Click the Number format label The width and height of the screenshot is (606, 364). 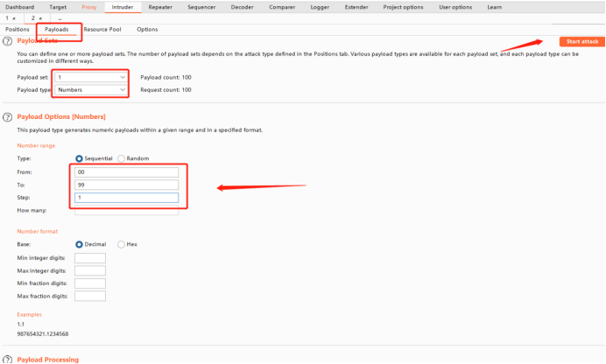37,231
